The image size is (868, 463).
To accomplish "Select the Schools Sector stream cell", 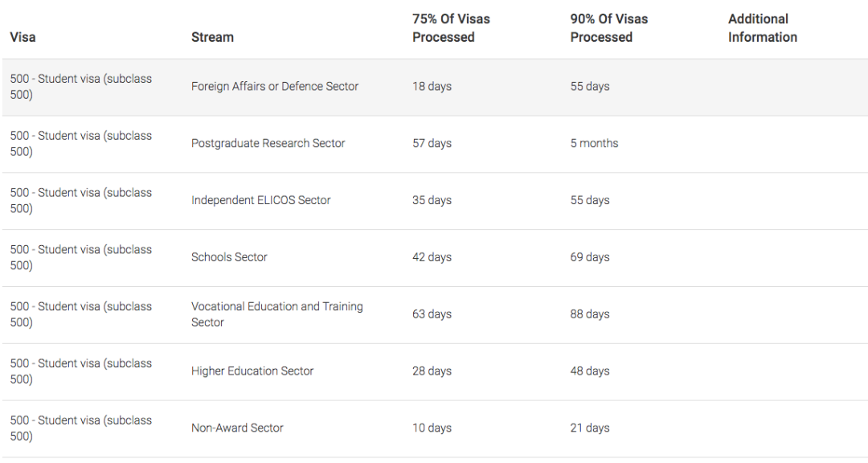I will [x=229, y=257].
